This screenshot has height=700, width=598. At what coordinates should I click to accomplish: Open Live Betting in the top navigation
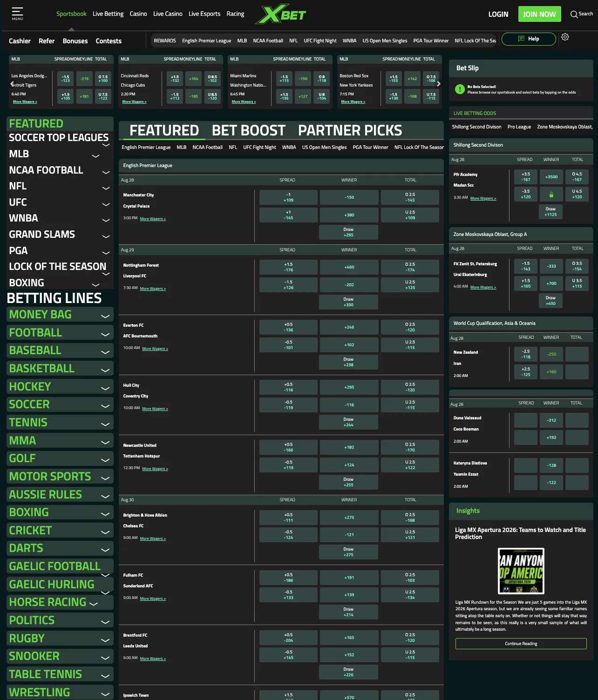point(108,14)
